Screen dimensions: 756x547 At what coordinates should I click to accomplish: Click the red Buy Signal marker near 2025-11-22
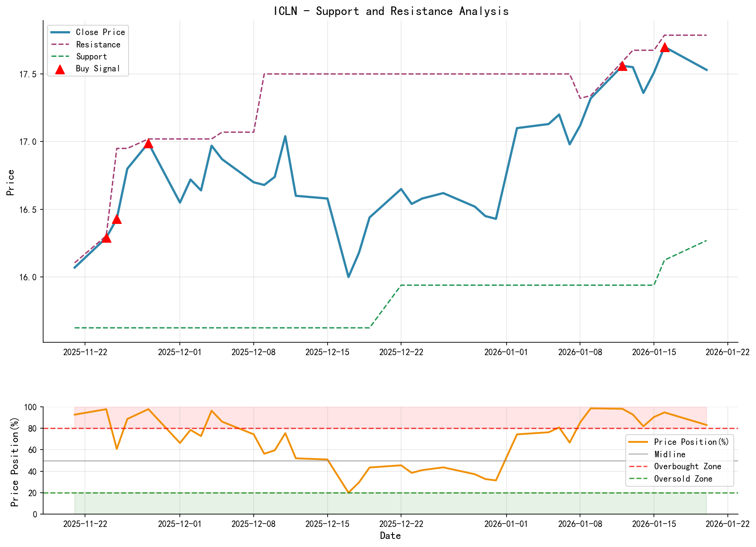tap(106, 238)
